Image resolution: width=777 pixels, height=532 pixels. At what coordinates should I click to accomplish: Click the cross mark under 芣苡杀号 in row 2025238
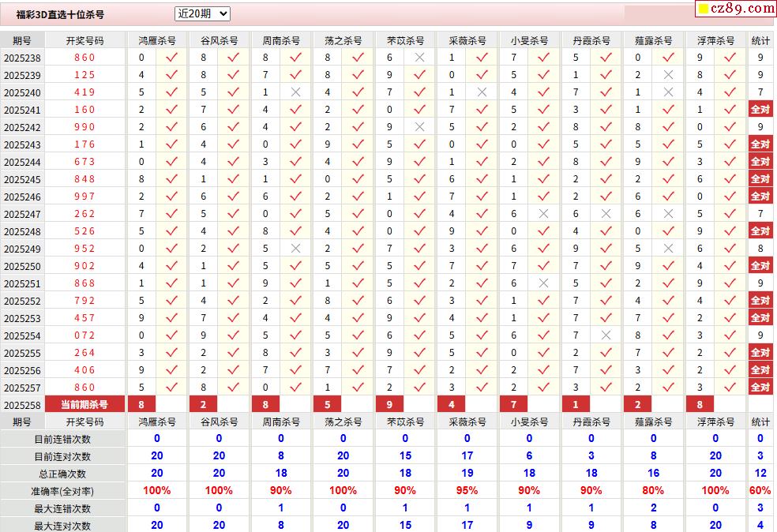tap(420, 58)
